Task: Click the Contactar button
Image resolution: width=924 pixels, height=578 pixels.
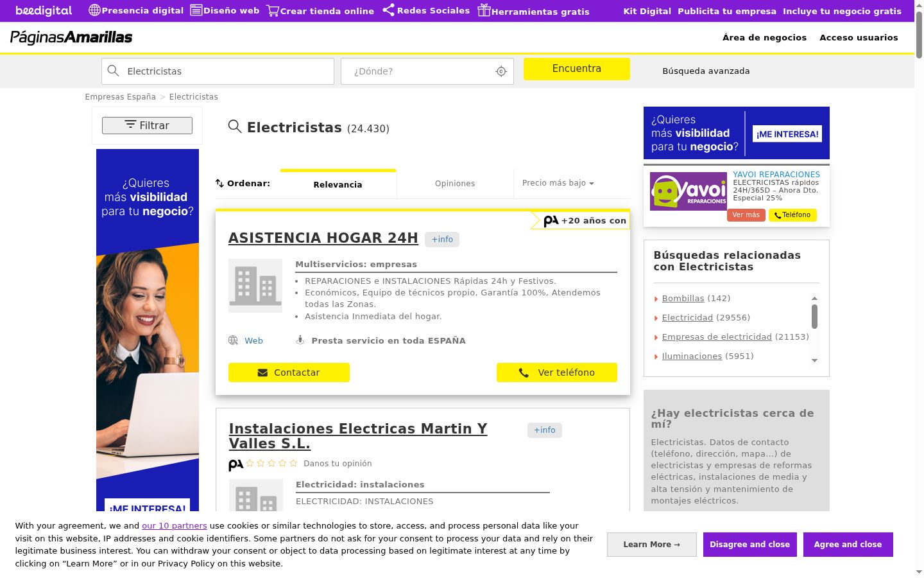Action: 289,372
